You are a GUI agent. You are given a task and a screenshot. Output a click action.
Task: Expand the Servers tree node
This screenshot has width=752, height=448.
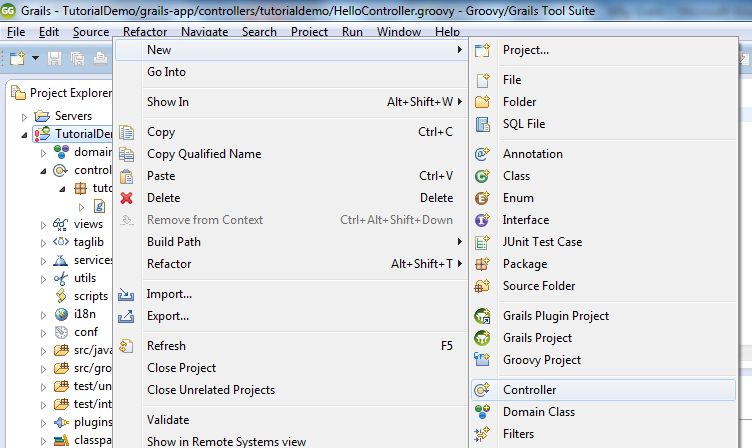coord(24,117)
